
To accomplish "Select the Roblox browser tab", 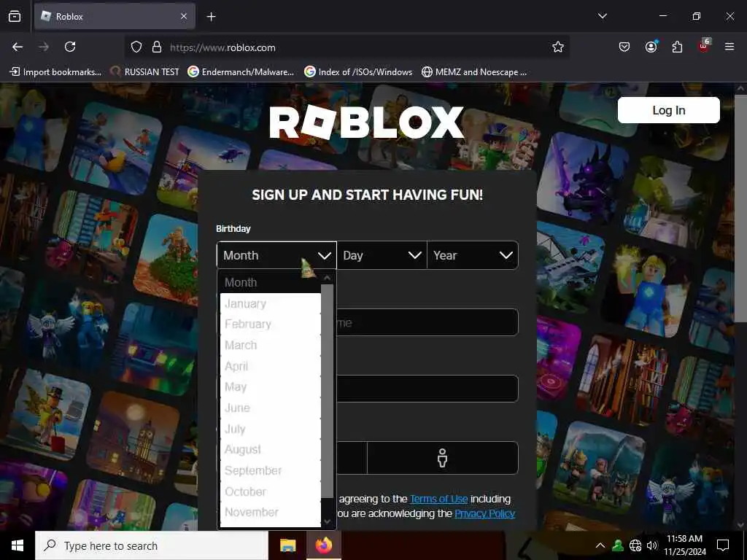I will [115, 17].
